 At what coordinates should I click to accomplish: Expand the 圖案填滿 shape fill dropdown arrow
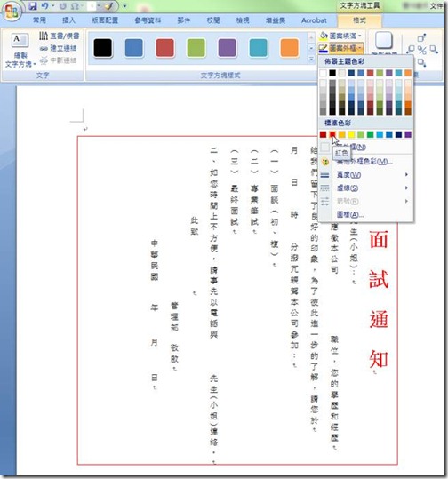[x=360, y=36]
